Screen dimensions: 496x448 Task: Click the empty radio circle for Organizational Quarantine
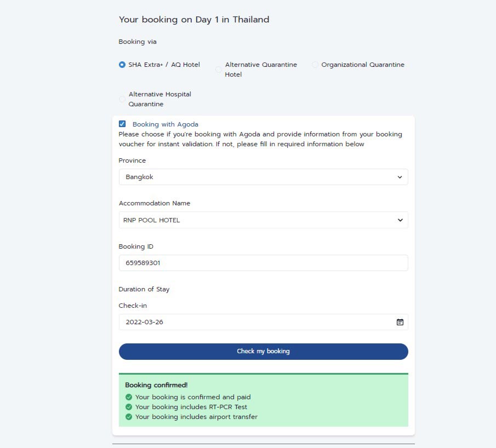[x=315, y=64]
